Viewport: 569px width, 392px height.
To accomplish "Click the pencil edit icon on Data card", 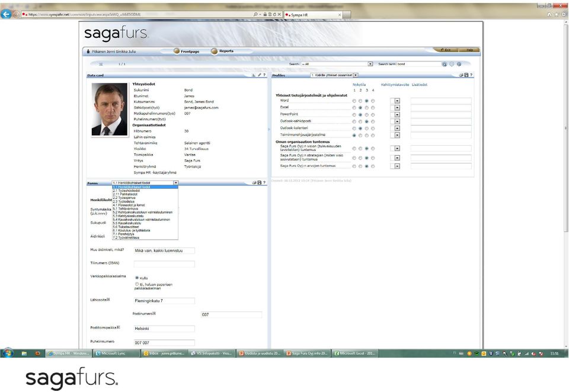I will 259,75.
